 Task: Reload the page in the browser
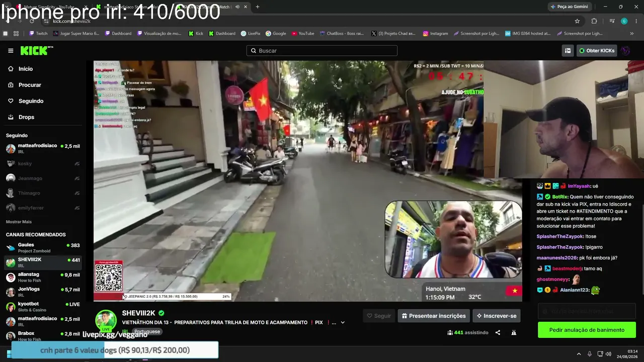point(32,21)
